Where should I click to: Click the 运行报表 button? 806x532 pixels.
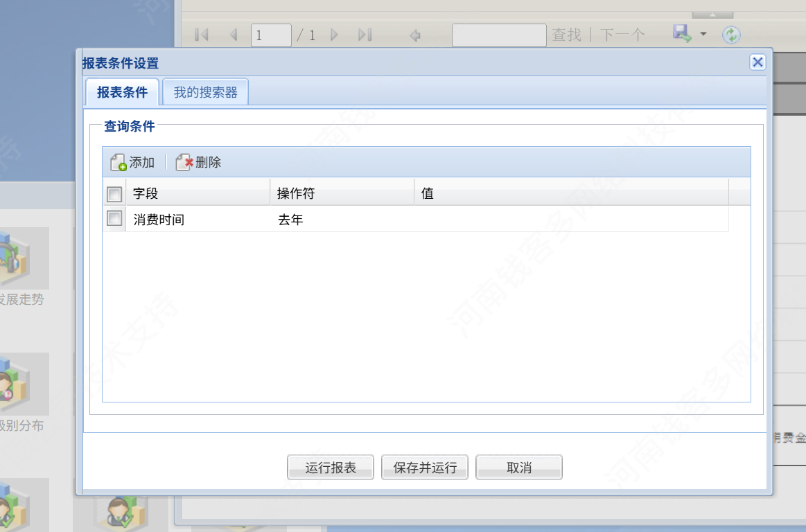point(331,468)
